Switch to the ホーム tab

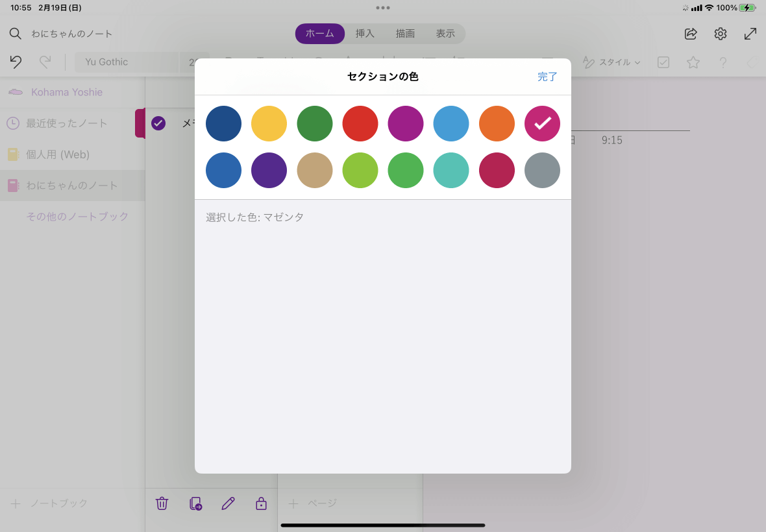[320, 34]
